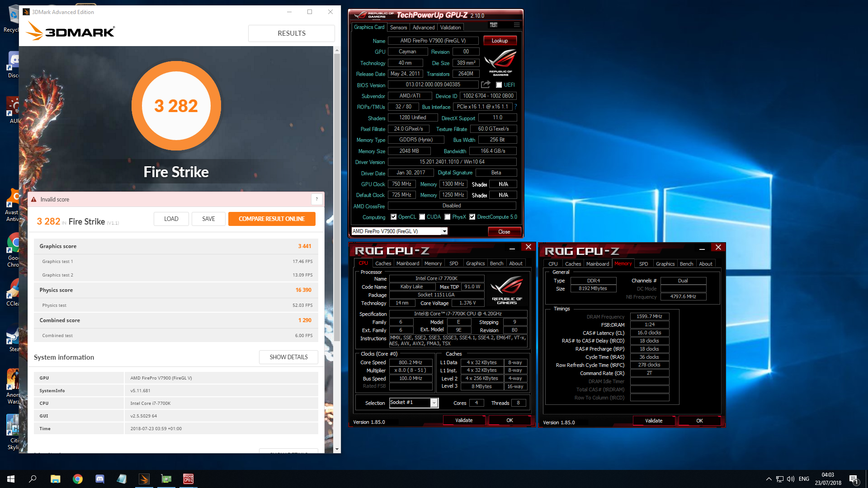The height and width of the screenshot is (488, 868).
Task: Click the BIOS Version field in GPU-Z
Action: [x=433, y=84]
